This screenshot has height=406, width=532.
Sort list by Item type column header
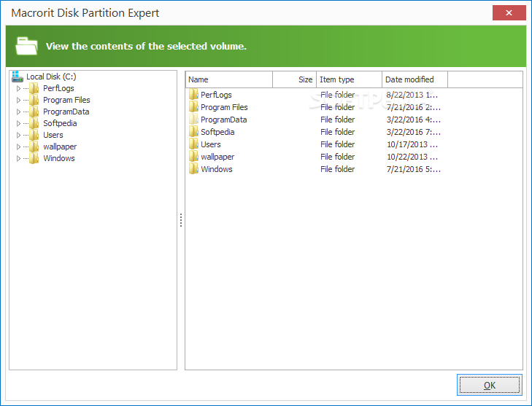tap(349, 79)
